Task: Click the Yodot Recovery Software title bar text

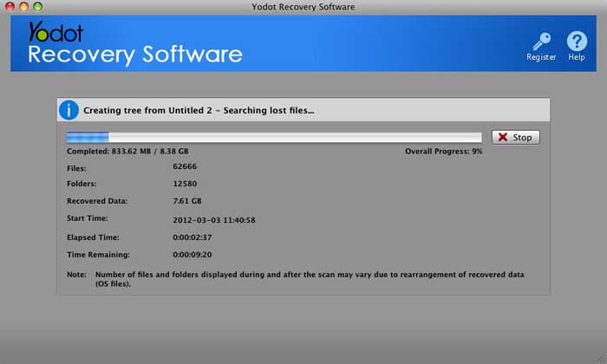Action: 303,7
